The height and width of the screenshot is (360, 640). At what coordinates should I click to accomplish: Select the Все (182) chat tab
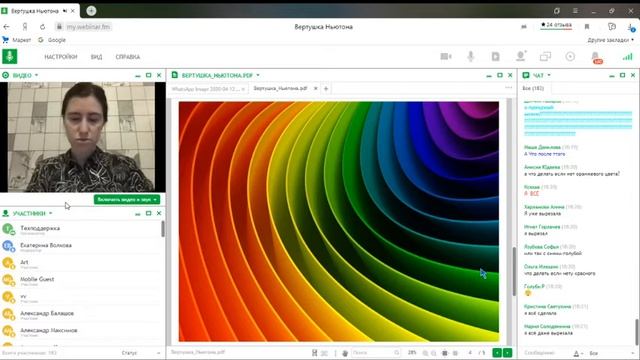(533, 88)
